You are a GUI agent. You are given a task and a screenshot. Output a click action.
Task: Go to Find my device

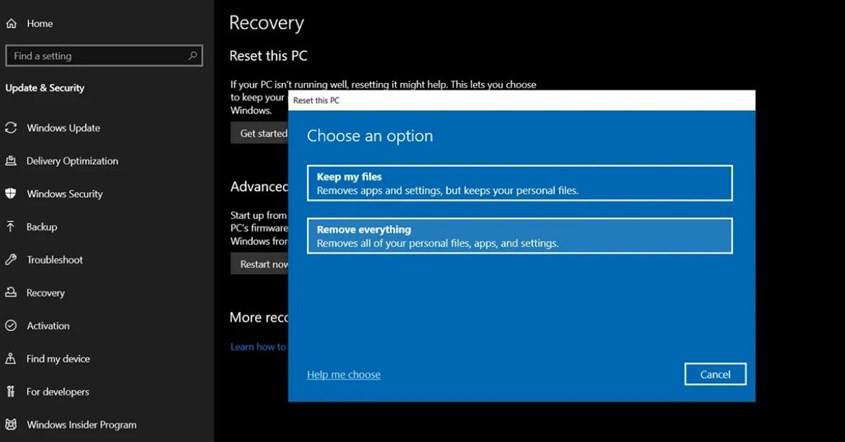tap(58, 358)
